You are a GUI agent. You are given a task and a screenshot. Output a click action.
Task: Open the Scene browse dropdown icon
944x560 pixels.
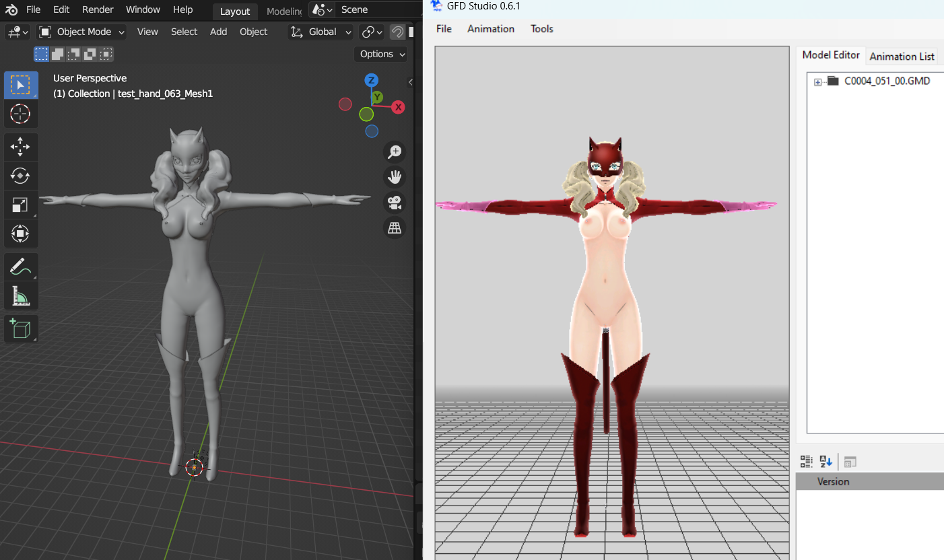click(321, 9)
